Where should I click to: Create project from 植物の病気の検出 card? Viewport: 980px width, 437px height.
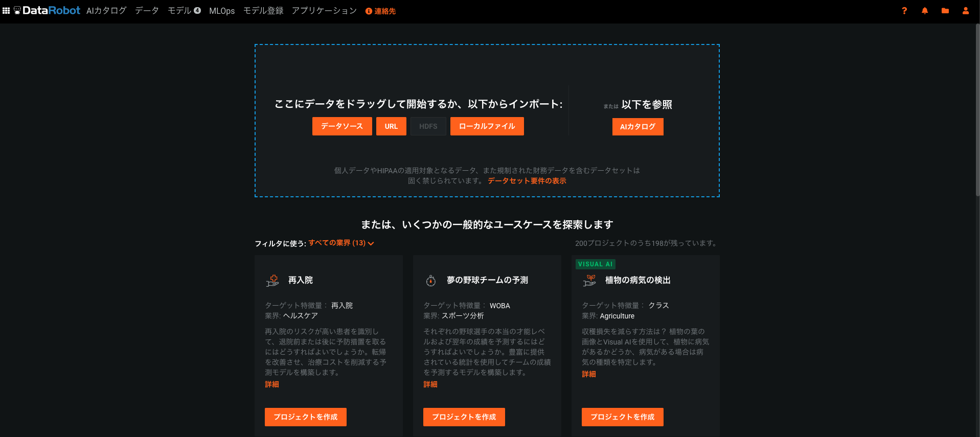[x=623, y=417]
